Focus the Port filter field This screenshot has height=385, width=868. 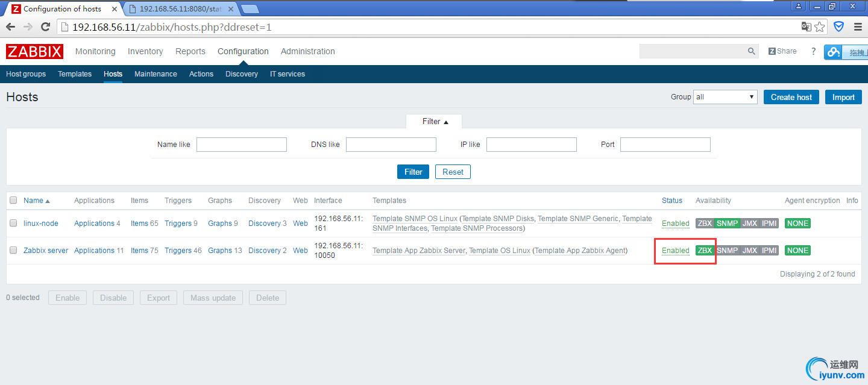(665, 145)
